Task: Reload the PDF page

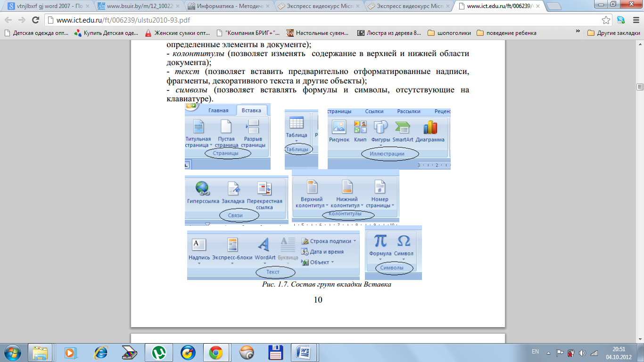Action: (35, 20)
